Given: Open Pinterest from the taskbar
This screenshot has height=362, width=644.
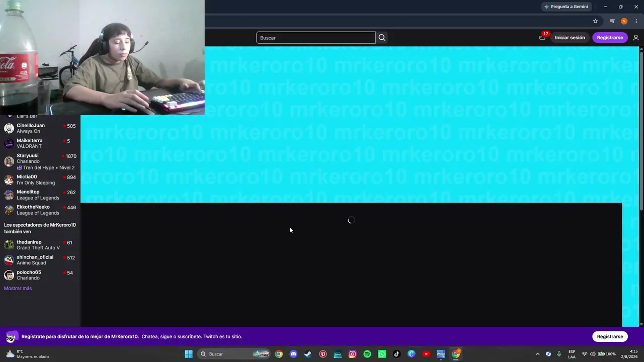Looking at the screenshot, I should coord(323,354).
